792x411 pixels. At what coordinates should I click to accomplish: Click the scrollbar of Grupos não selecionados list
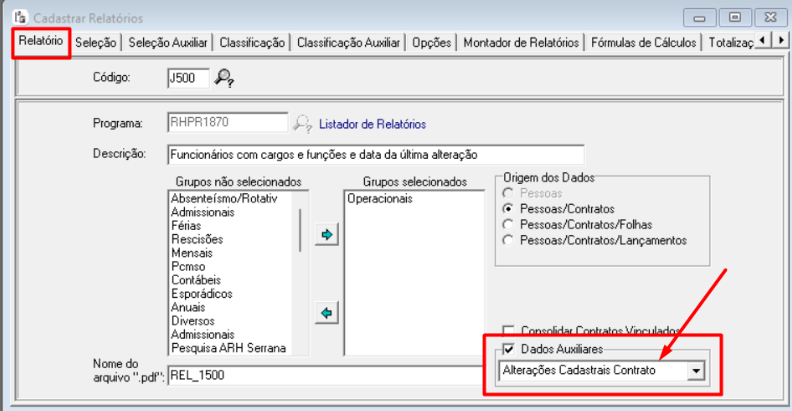pyautogui.click(x=301, y=230)
